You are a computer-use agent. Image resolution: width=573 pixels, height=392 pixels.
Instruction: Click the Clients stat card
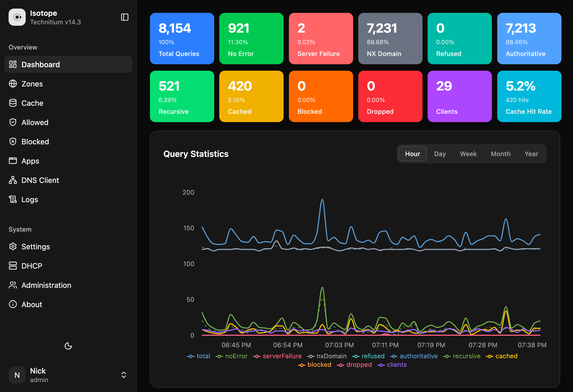[460, 96]
